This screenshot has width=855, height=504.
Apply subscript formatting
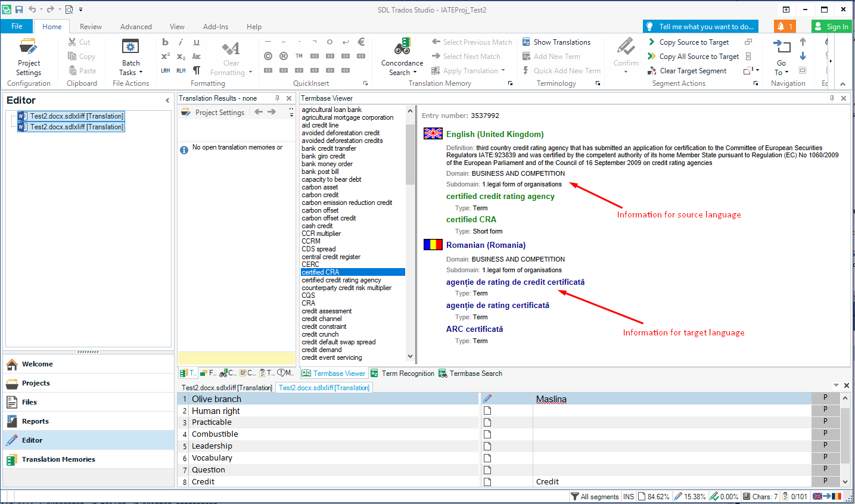point(181,56)
